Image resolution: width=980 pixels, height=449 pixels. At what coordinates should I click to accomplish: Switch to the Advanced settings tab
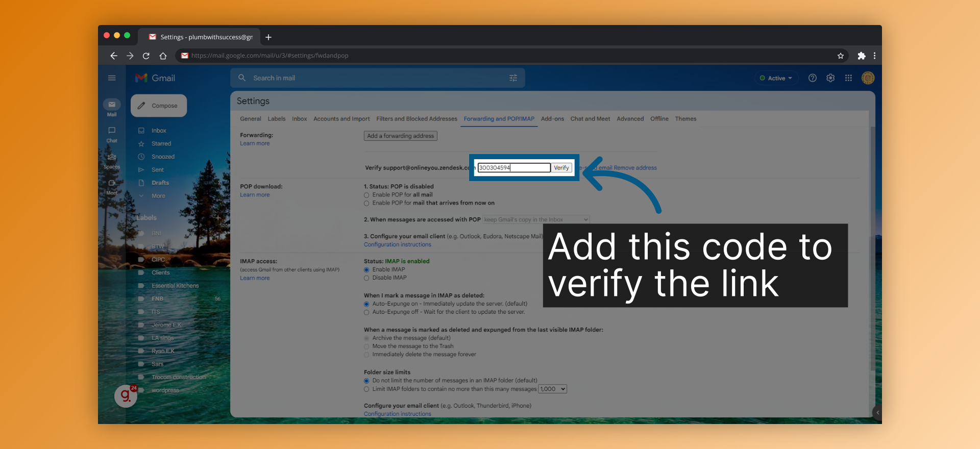pyautogui.click(x=630, y=119)
